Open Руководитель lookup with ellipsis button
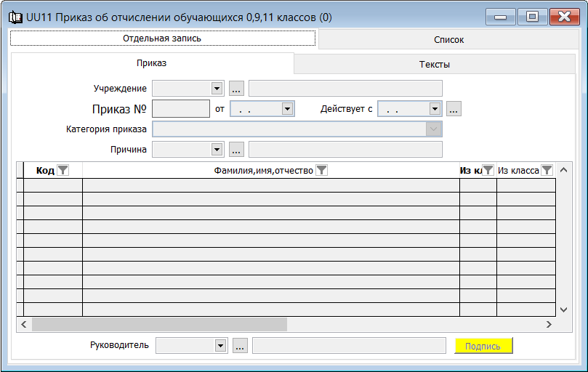The height and width of the screenshot is (372, 588). [x=241, y=346]
